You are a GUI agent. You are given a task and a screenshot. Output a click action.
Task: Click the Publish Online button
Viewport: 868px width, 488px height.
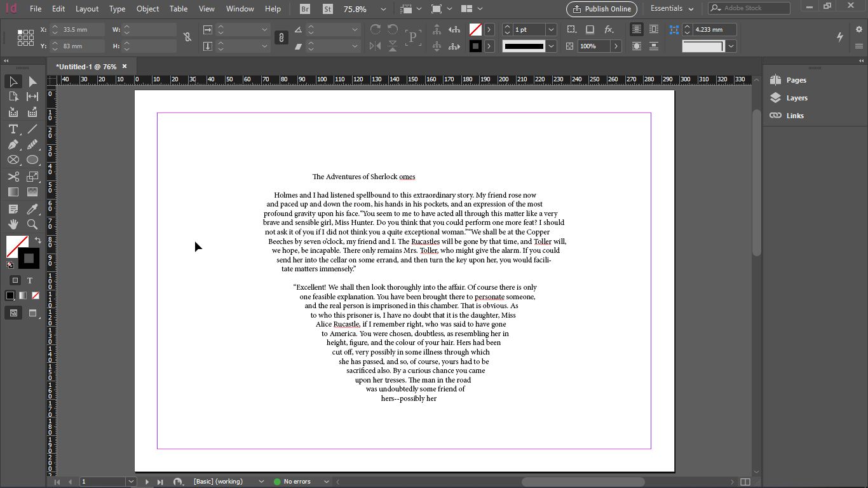click(x=602, y=9)
